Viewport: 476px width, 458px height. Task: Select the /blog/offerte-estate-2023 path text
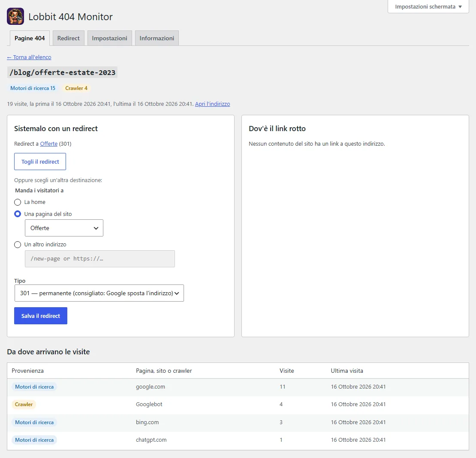[62, 72]
